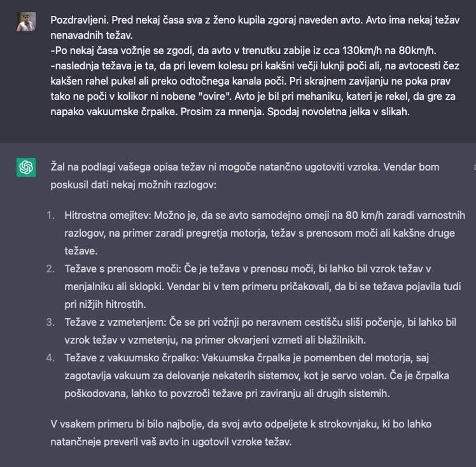Click list number 2 beside Težave s prenosom moči

[50, 269]
